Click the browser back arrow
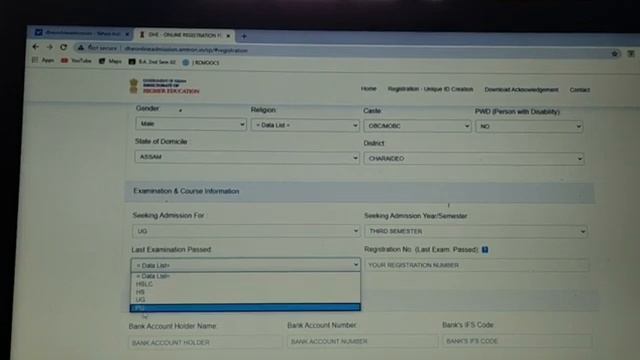 click(36, 47)
